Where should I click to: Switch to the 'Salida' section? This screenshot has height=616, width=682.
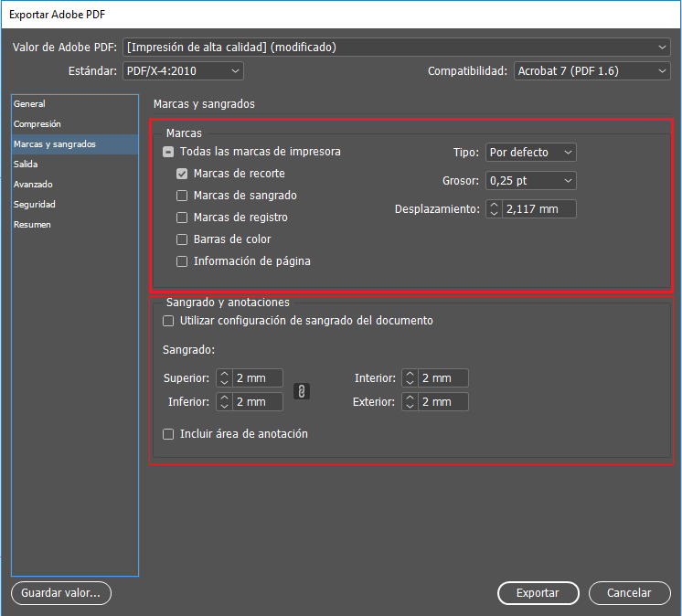pyautogui.click(x=26, y=165)
